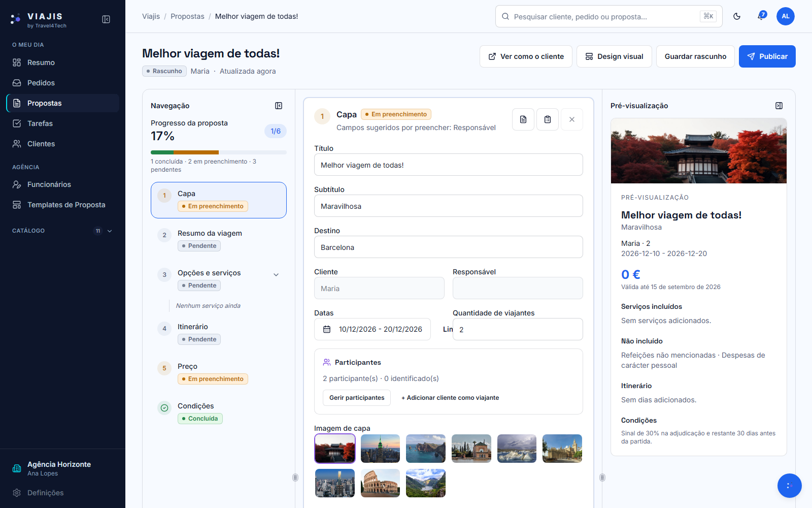Click Gerir participantes button

(x=357, y=398)
